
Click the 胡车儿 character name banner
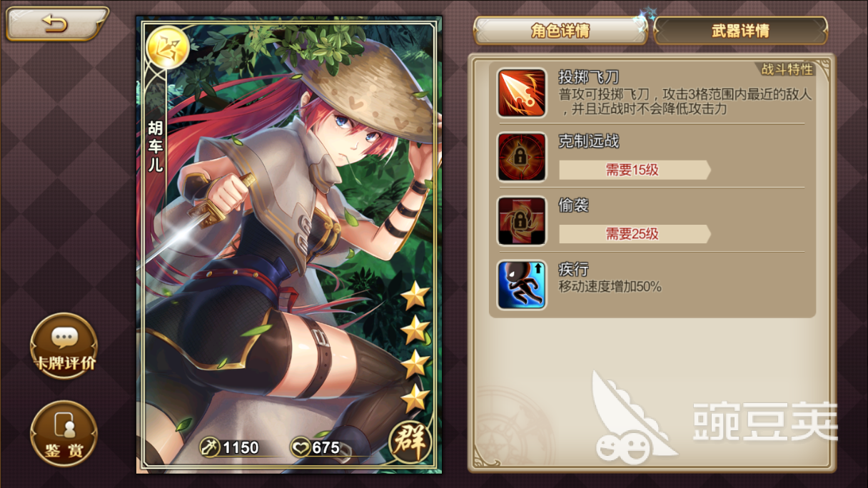pos(155,146)
